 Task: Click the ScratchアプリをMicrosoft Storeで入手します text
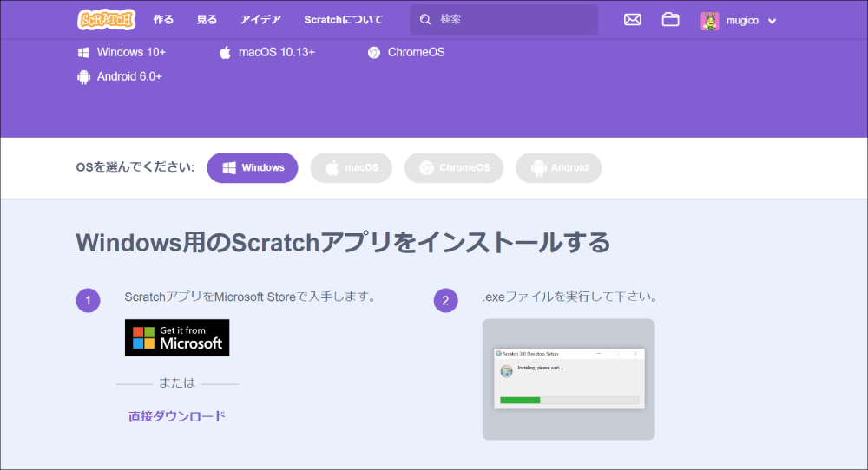tap(251, 297)
